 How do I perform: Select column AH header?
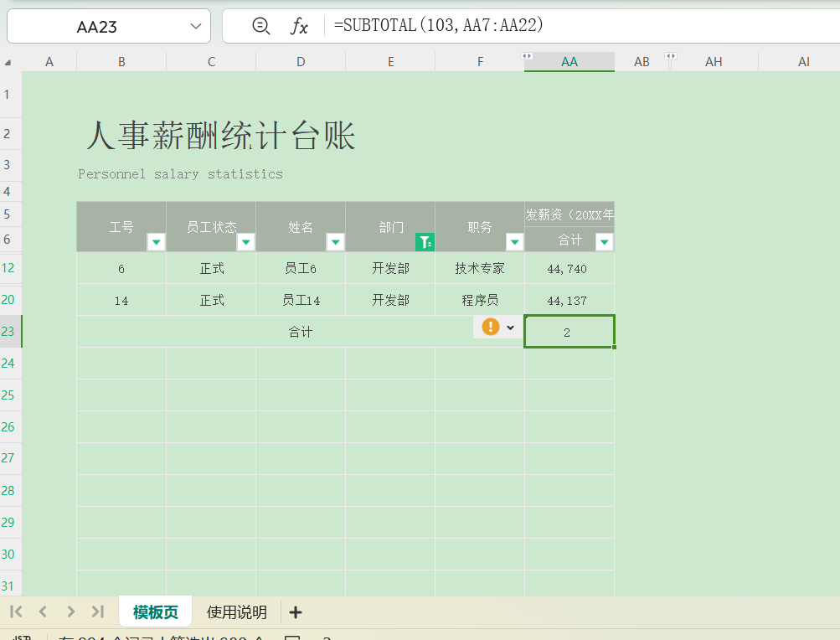[x=713, y=62]
